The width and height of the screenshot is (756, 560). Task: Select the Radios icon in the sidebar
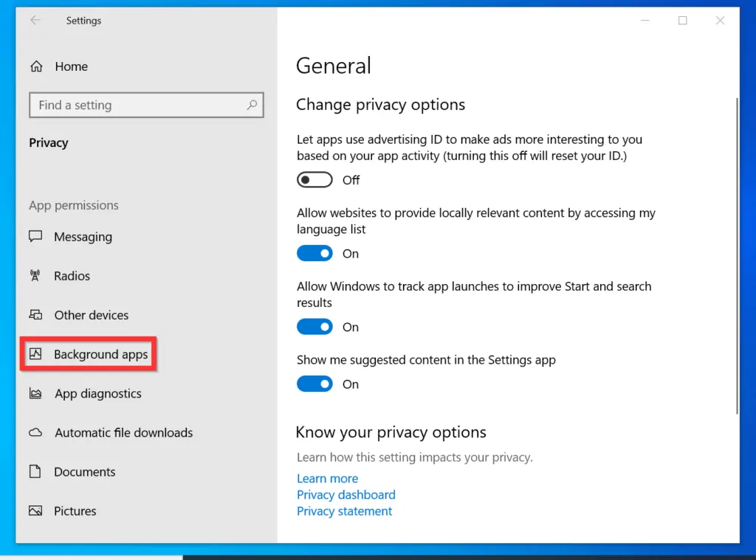(x=35, y=276)
